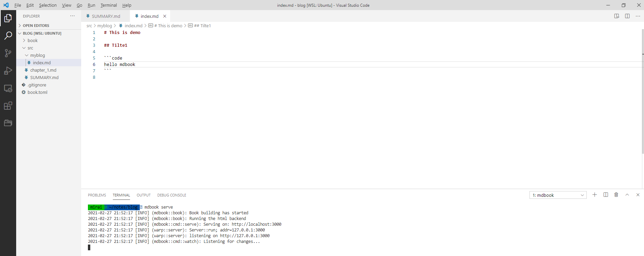Open the File menu
The width and height of the screenshot is (644, 256).
click(x=18, y=5)
